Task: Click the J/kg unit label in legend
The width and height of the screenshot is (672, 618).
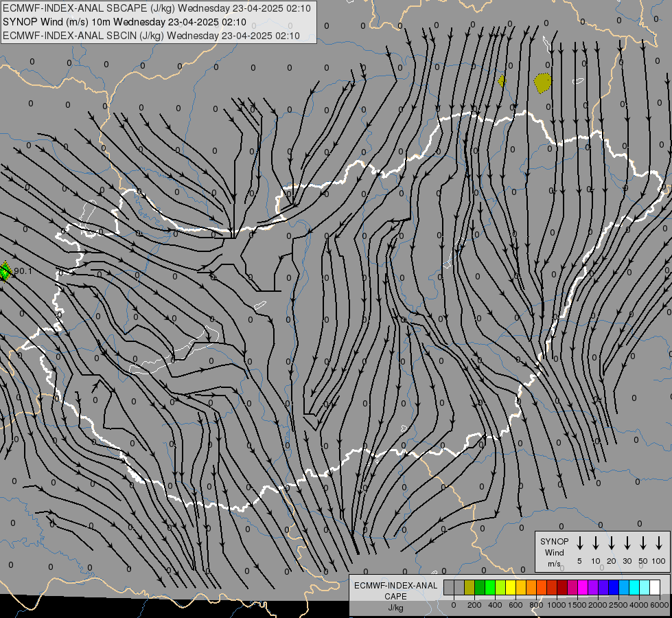Action: [395, 608]
